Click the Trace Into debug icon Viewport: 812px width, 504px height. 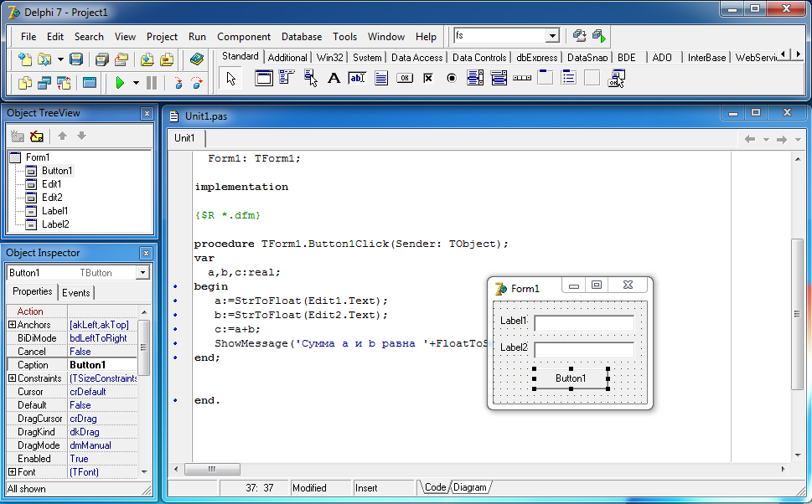[178, 82]
